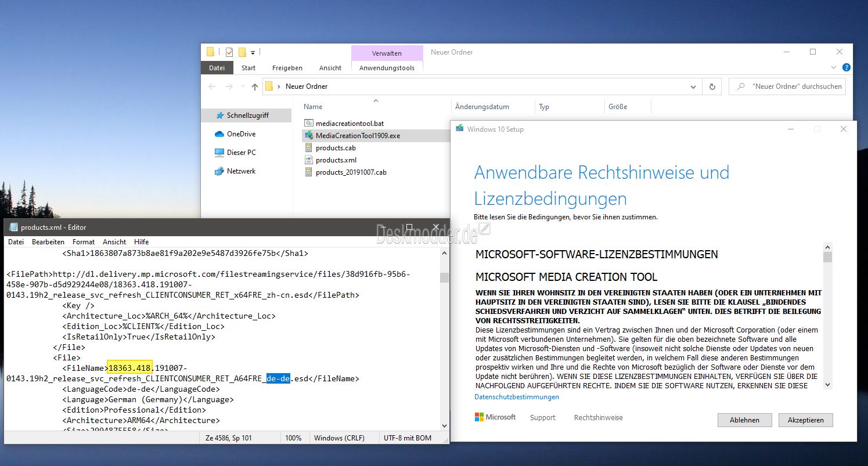Select the mediacreationtool.bat file name
This screenshot has height=466, width=868.
(x=350, y=124)
